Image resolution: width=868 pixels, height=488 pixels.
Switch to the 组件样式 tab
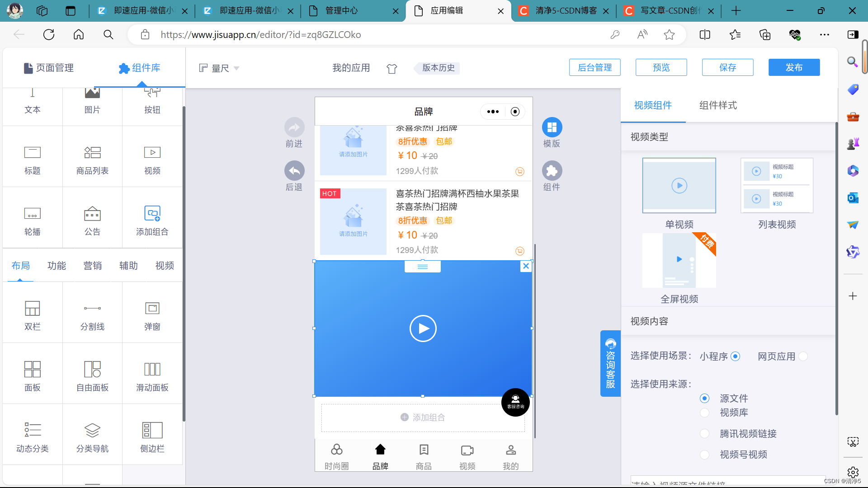tap(718, 105)
